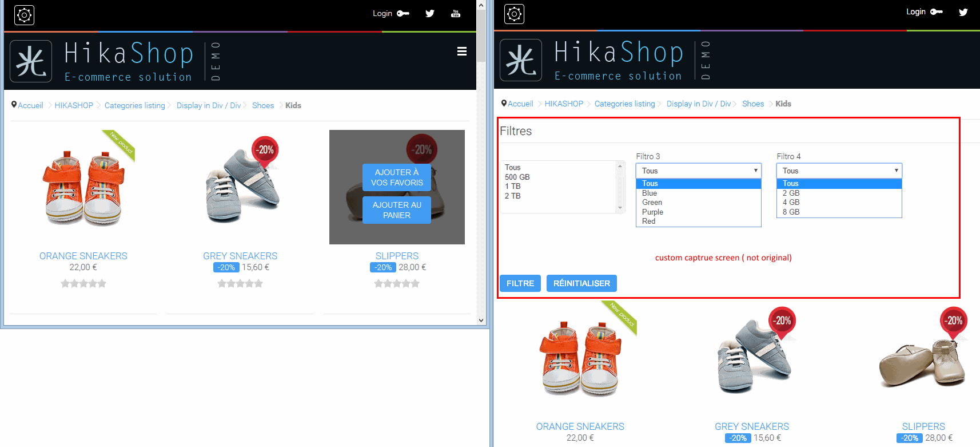Select 2 GB in Filtro 4 list
This screenshot has width=980, height=447.
pyautogui.click(x=839, y=193)
